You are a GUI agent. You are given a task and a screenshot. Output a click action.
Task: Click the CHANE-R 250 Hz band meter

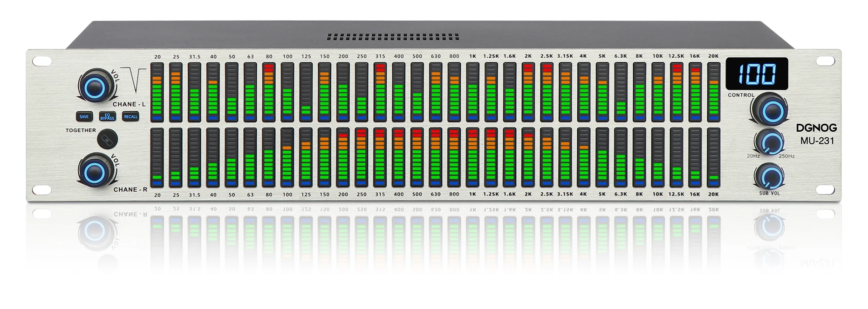tap(362, 158)
